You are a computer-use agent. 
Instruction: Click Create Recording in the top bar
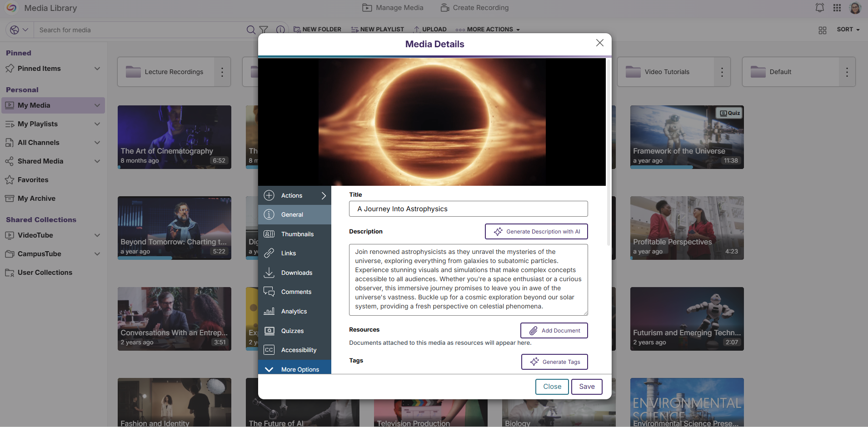474,8
